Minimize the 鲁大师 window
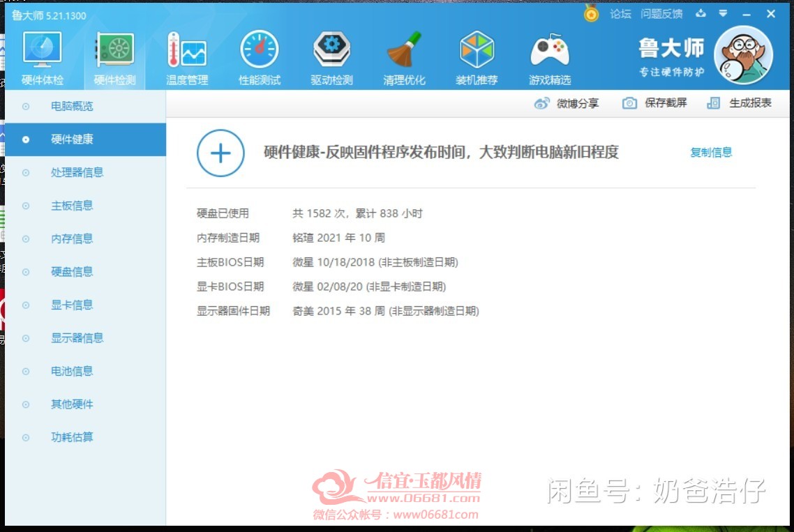Viewport: 794px width, 532px height. click(747, 14)
